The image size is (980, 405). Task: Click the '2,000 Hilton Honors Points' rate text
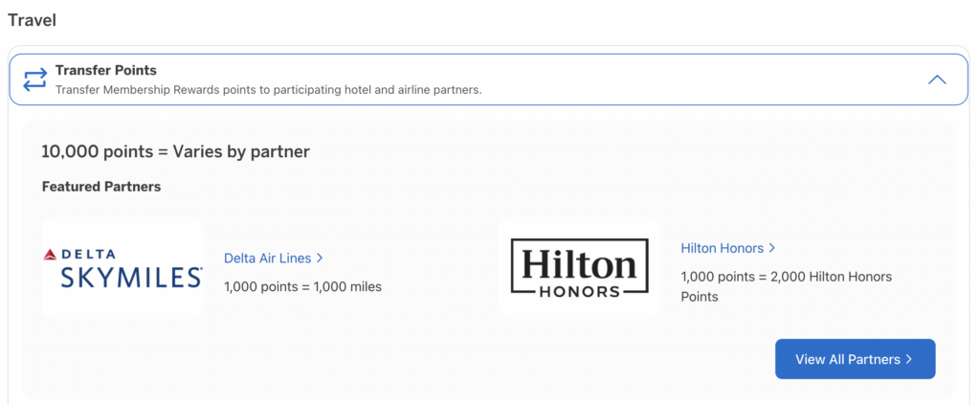click(x=786, y=286)
